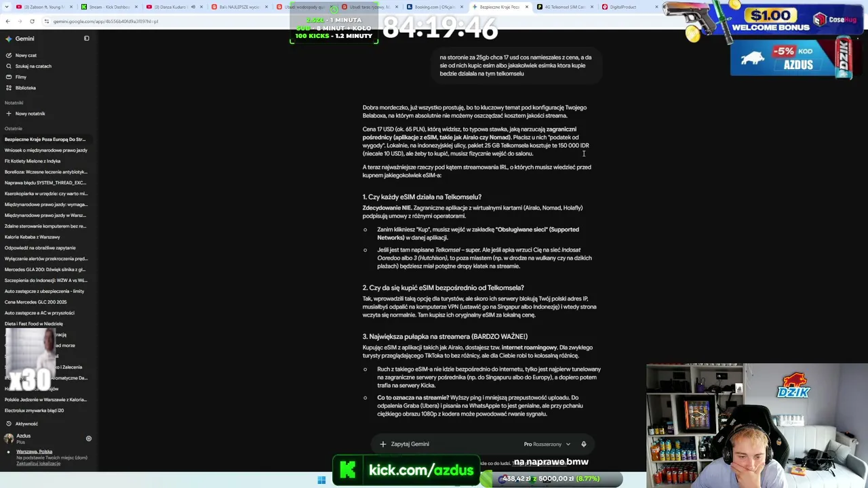The width and height of the screenshot is (868, 488).
Task: Open chat 'Cena Mercedes GLC 200 2025'
Action: pos(35,302)
